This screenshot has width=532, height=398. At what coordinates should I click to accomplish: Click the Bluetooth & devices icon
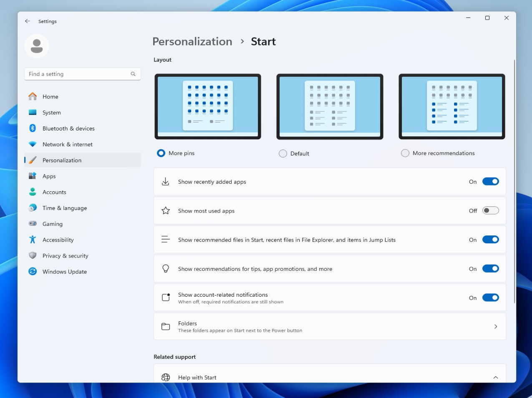[x=33, y=128]
